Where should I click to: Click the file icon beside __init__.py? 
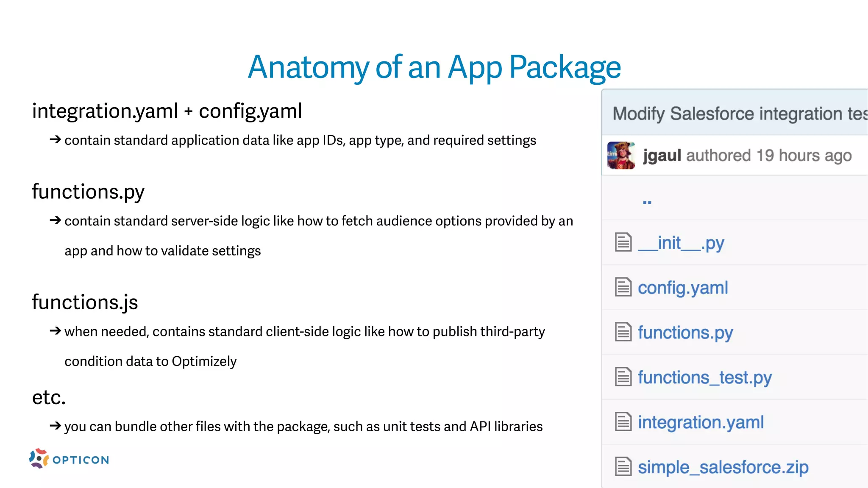click(623, 242)
